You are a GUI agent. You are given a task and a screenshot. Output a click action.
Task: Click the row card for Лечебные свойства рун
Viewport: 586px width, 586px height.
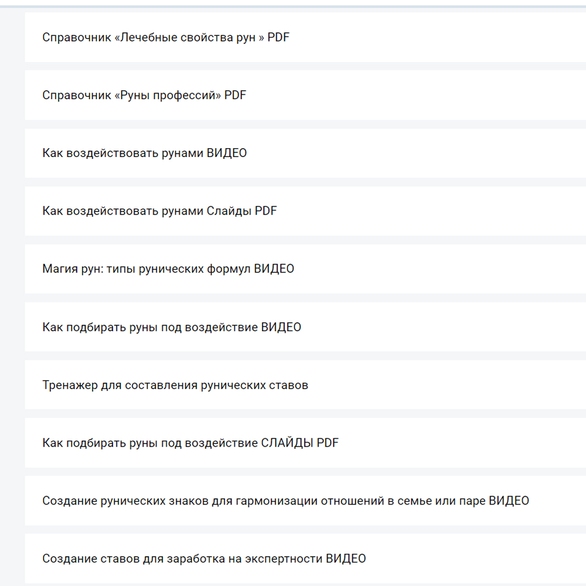coord(305,37)
